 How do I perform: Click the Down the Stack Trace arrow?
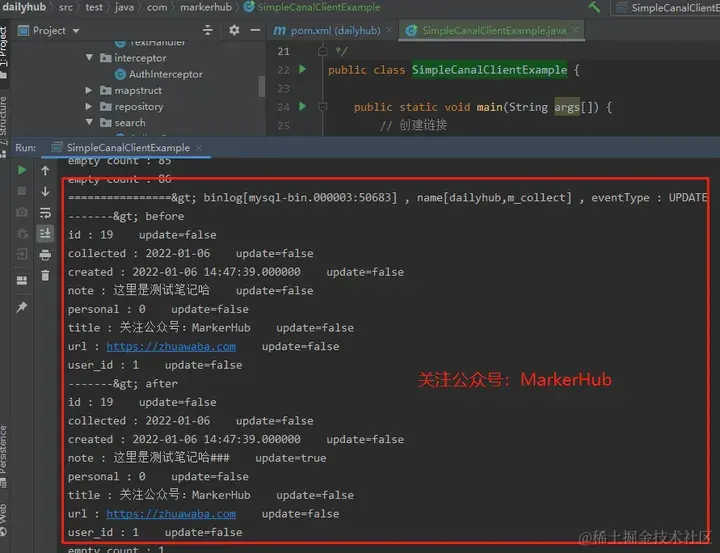[45, 191]
